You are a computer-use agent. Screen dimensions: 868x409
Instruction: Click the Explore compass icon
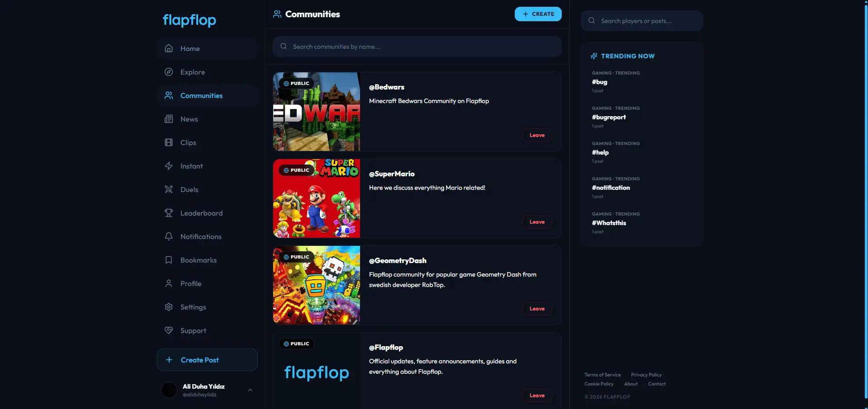point(169,72)
